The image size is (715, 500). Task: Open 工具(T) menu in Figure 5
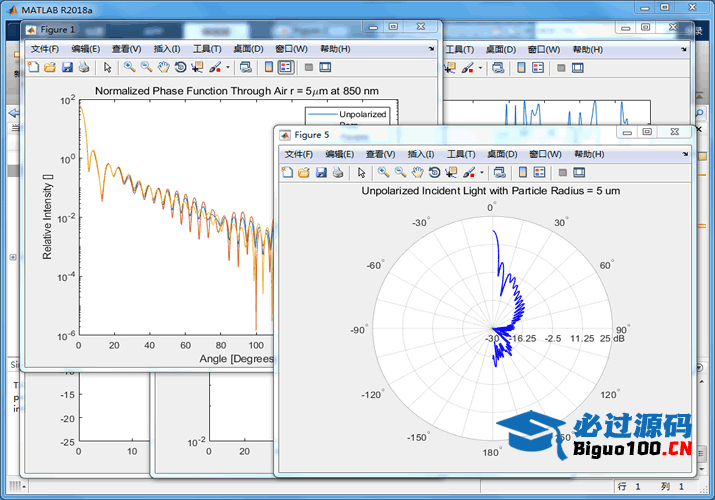pyautogui.click(x=461, y=154)
